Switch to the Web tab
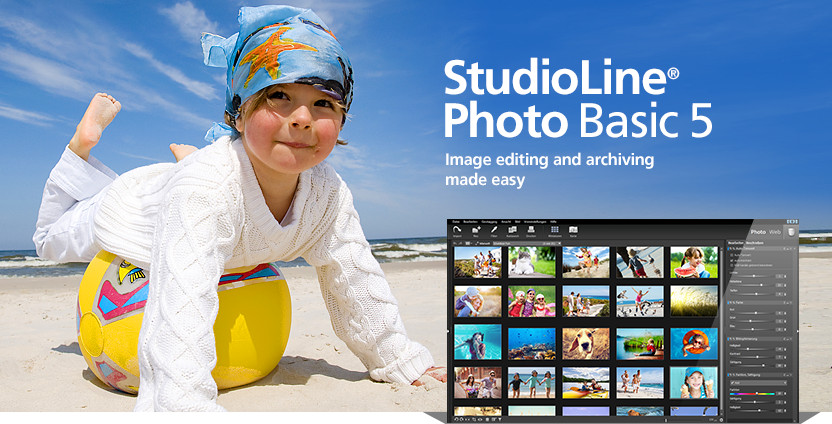The width and height of the screenshot is (832, 424). pos(775,232)
